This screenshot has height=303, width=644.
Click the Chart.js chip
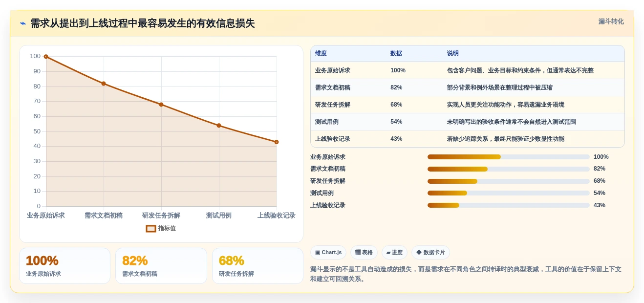pos(328,253)
